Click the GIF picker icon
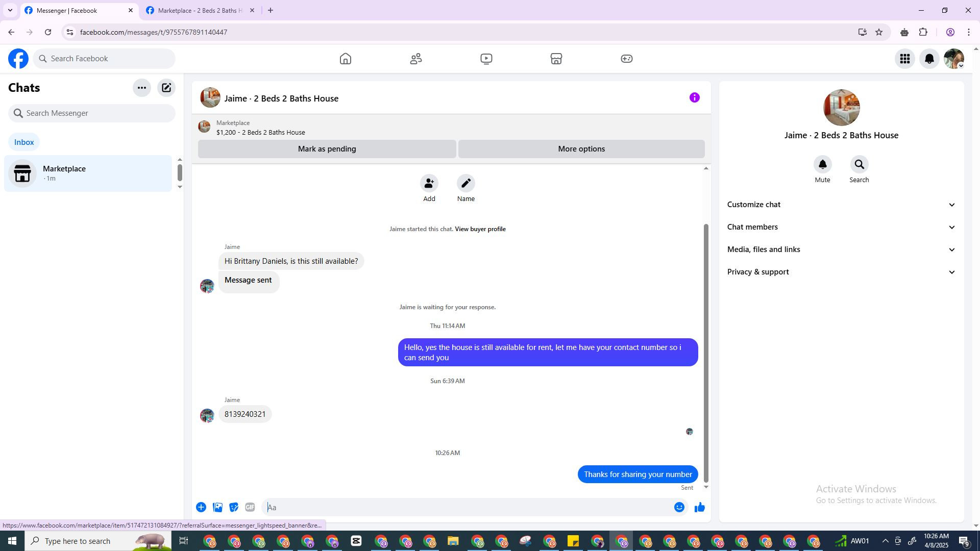 (x=250, y=507)
